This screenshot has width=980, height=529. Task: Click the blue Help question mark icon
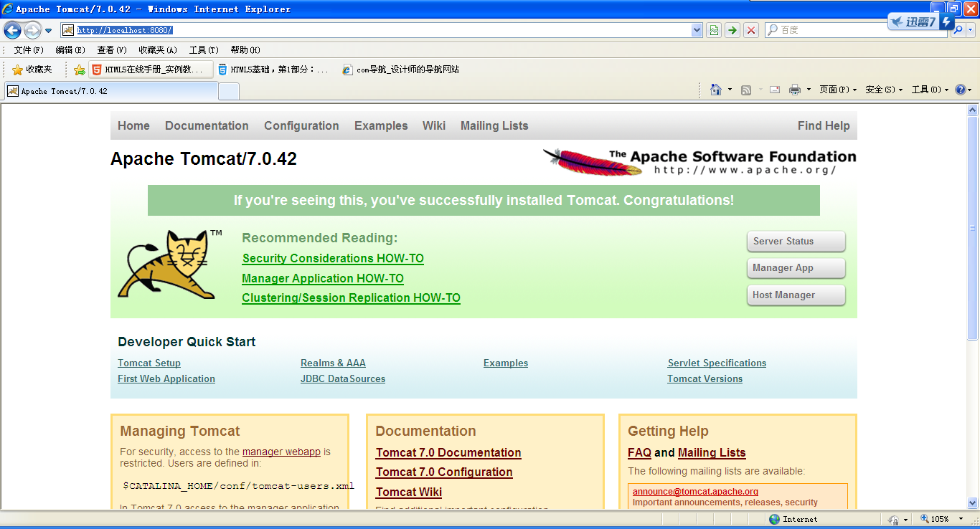pos(961,90)
